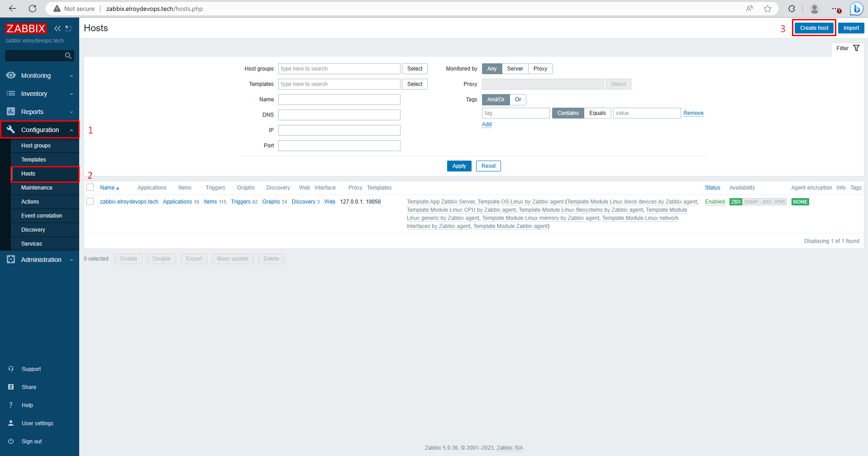This screenshot has height=456, width=868.
Task: Reset the host filter
Action: tap(488, 166)
